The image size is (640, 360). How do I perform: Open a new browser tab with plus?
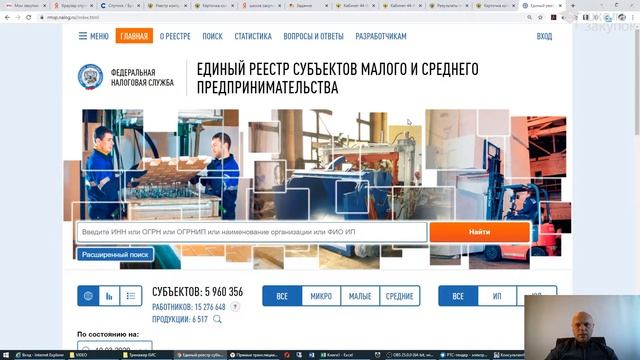pyautogui.click(x=573, y=6)
